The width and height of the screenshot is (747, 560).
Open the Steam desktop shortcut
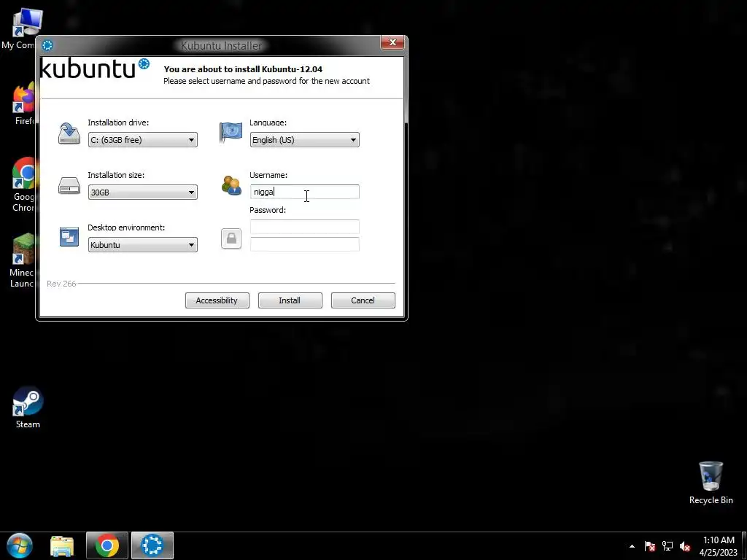[x=28, y=408]
